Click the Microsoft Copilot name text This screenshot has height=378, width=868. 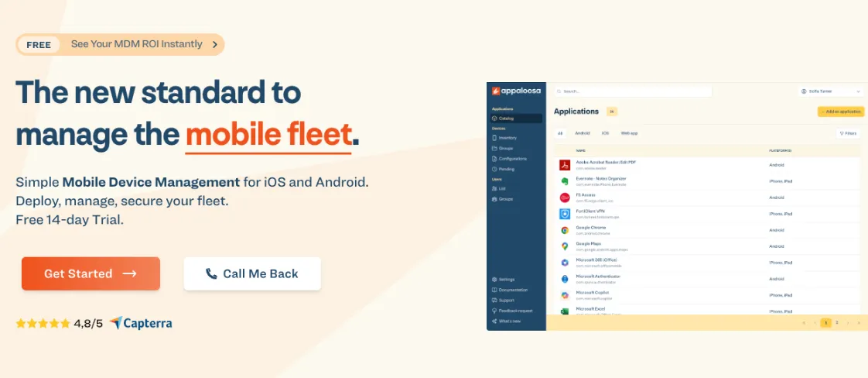point(593,292)
